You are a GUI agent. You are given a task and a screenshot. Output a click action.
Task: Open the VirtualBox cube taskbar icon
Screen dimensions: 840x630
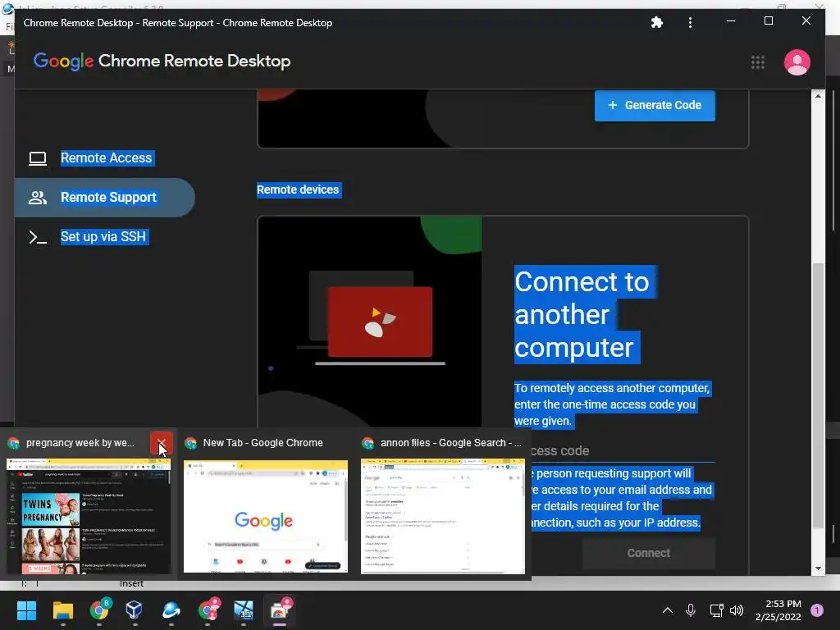[134, 610]
